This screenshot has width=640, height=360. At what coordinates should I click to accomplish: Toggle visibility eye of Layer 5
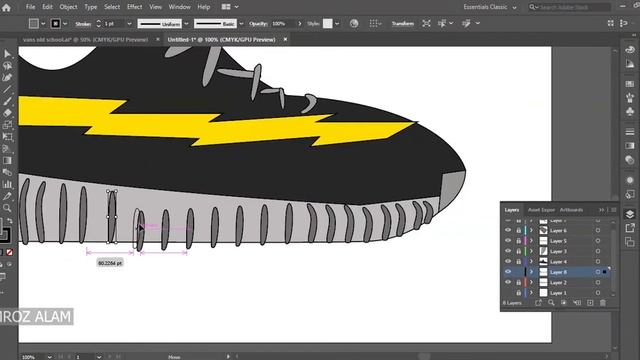pyautogui.click(x=508, y=241)
